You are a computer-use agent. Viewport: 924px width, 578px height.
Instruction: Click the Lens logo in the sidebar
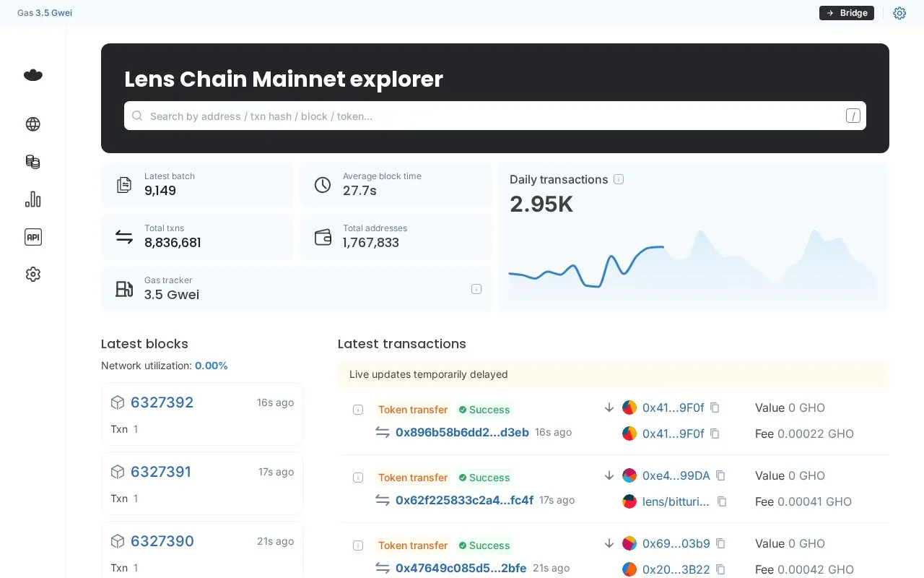point(33,74)
